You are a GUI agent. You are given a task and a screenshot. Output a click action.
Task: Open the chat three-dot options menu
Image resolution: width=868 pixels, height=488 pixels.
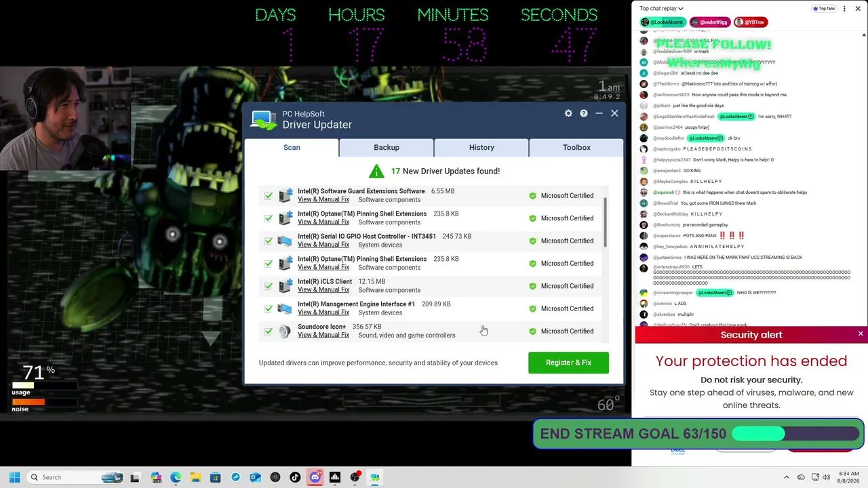pyautogui.click(x=844, y=9)
